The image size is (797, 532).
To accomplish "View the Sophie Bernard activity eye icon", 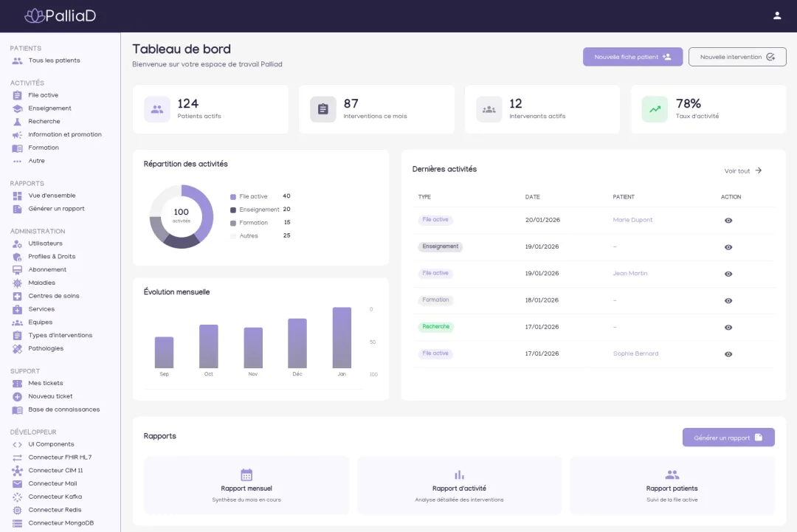I will (x=728, y=354).
